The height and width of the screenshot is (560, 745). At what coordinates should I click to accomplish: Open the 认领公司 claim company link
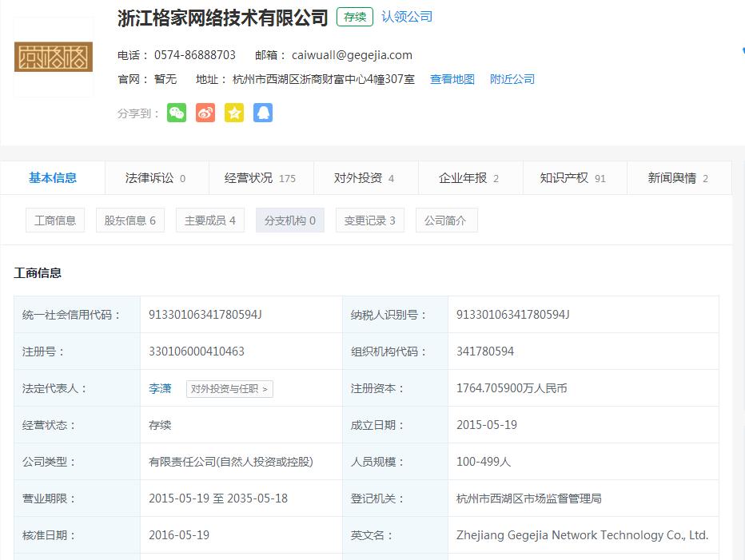[x=407, y=16]
